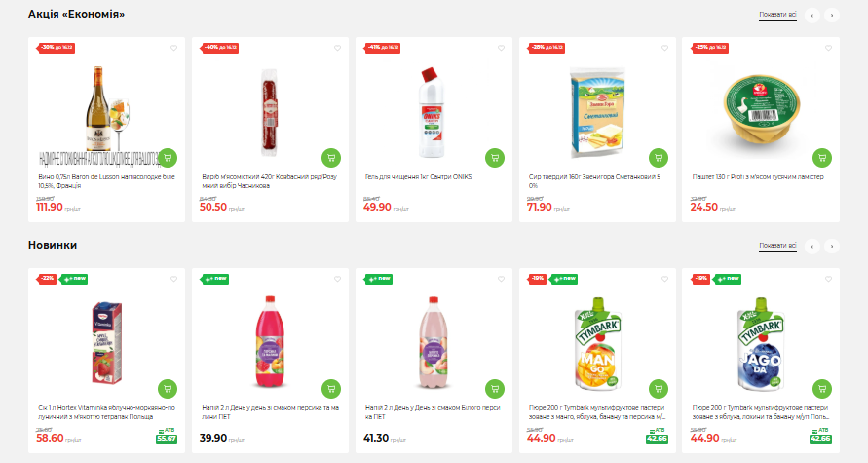Open the peach-lychee drink product title

point(269,411)
